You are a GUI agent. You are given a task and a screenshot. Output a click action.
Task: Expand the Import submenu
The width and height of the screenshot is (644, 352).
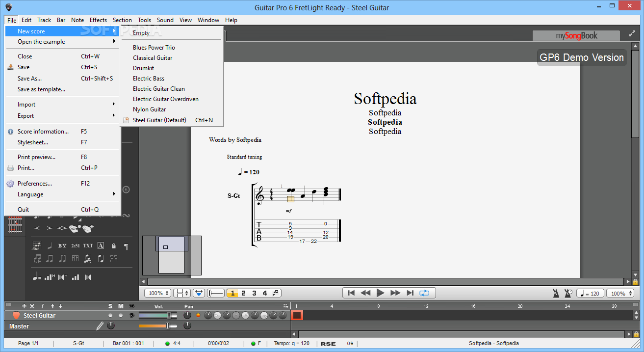click(x=62, y=105)
